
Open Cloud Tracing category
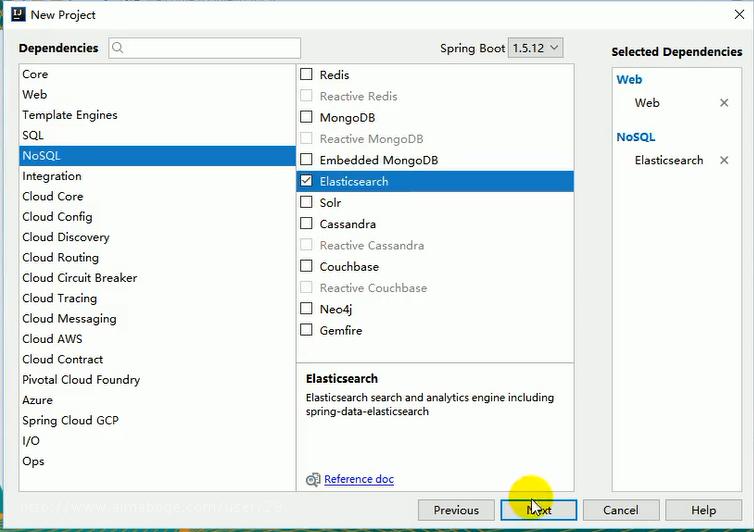(x=157, y=298)
